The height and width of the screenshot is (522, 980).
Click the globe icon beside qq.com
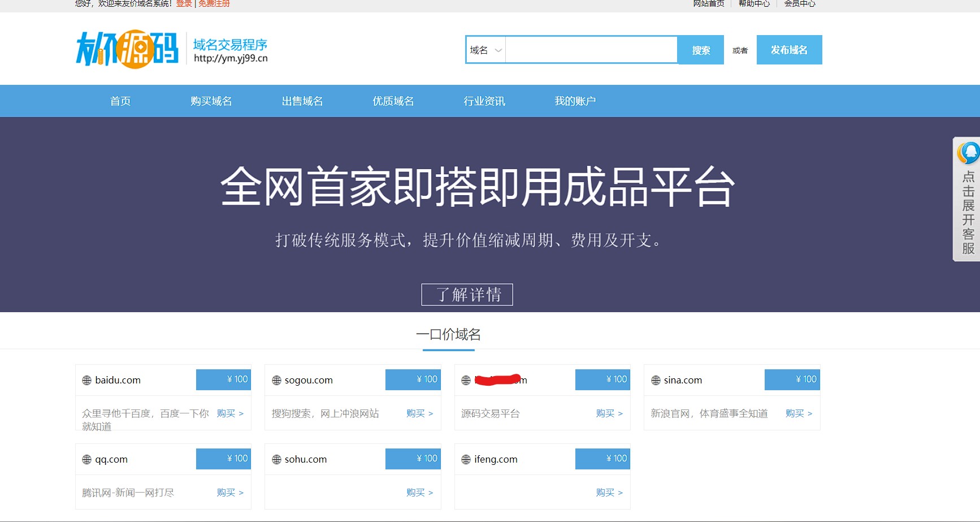tap(86, 459)
